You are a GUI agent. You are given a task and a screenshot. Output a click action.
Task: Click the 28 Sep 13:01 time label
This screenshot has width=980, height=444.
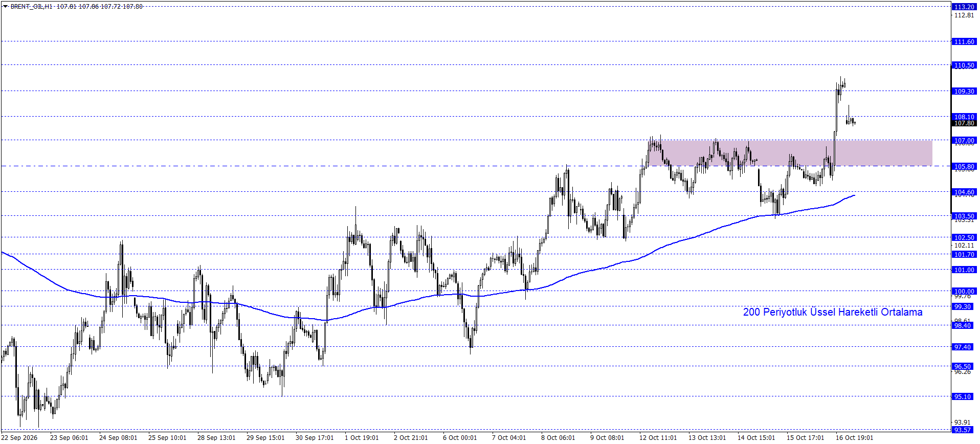[x=216, y=437]
